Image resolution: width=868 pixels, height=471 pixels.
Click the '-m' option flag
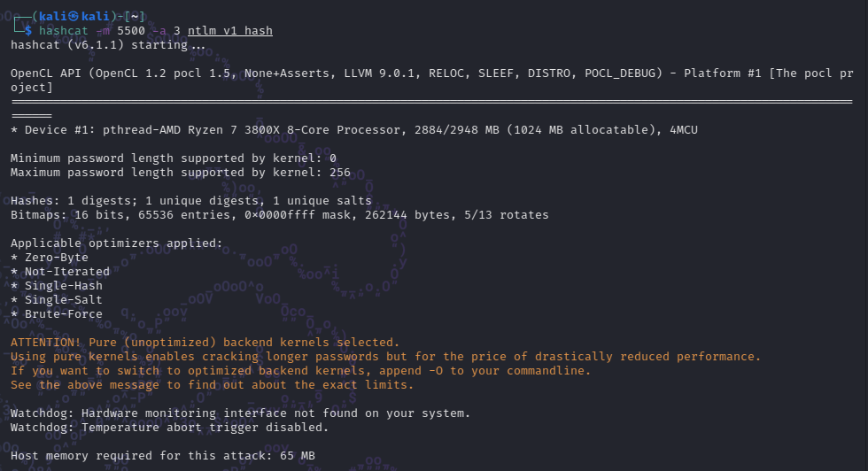103,31
